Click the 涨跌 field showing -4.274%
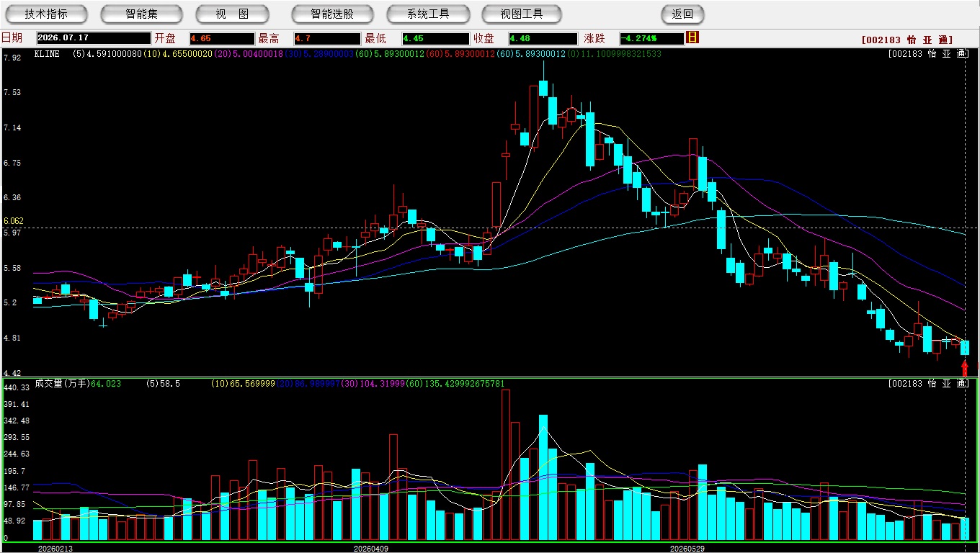 (651, 38)
